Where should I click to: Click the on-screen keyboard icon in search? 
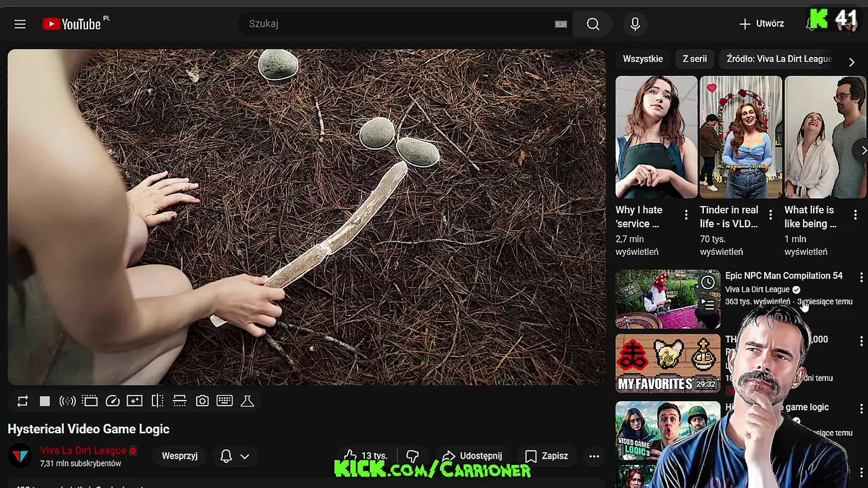pyautogui.click(x=561, y=24)
